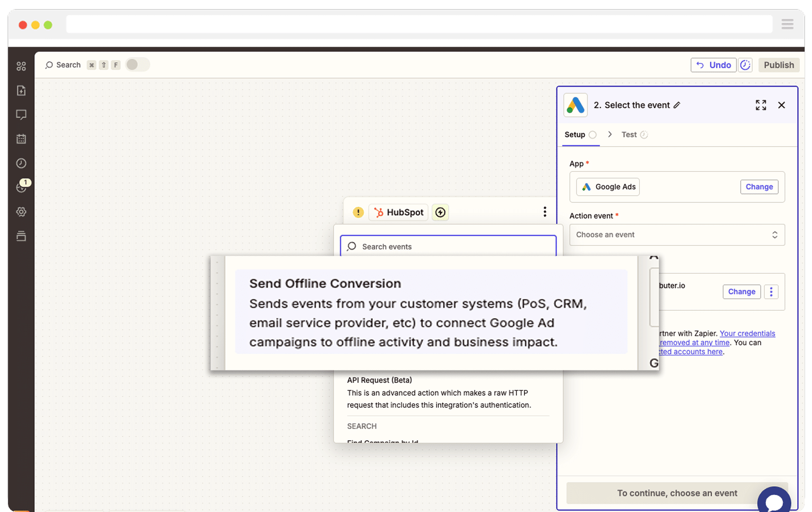
Task: Open the removed at any time link
Action: click(694, 342)
